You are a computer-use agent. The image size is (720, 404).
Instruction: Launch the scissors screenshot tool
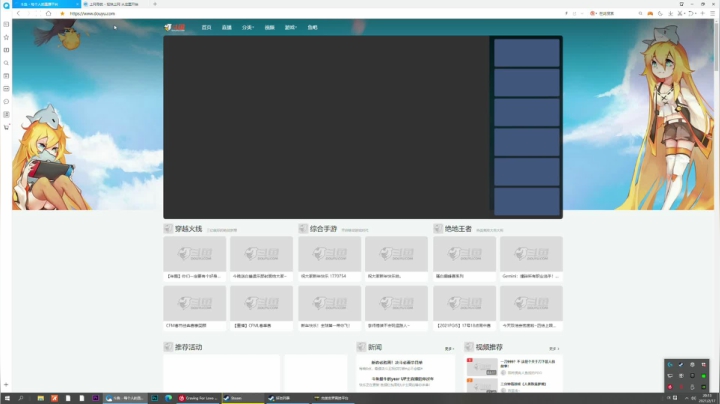[680, 14]
